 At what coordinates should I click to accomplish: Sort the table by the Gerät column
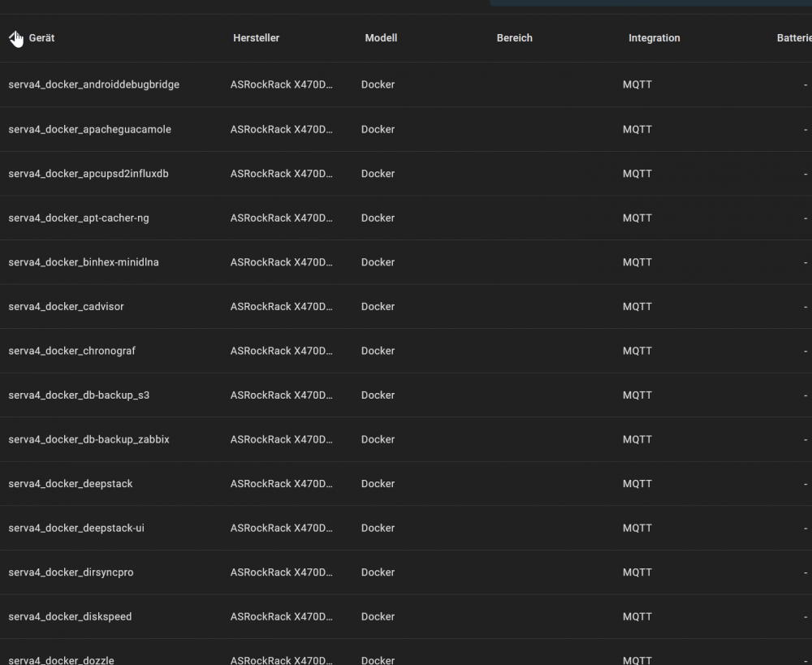(x=41, y=38)
